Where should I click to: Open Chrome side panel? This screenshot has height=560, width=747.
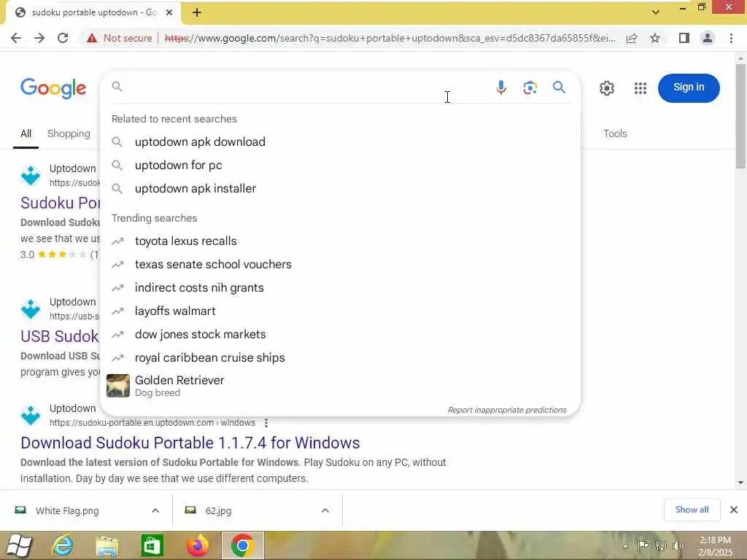pos(684,38)
